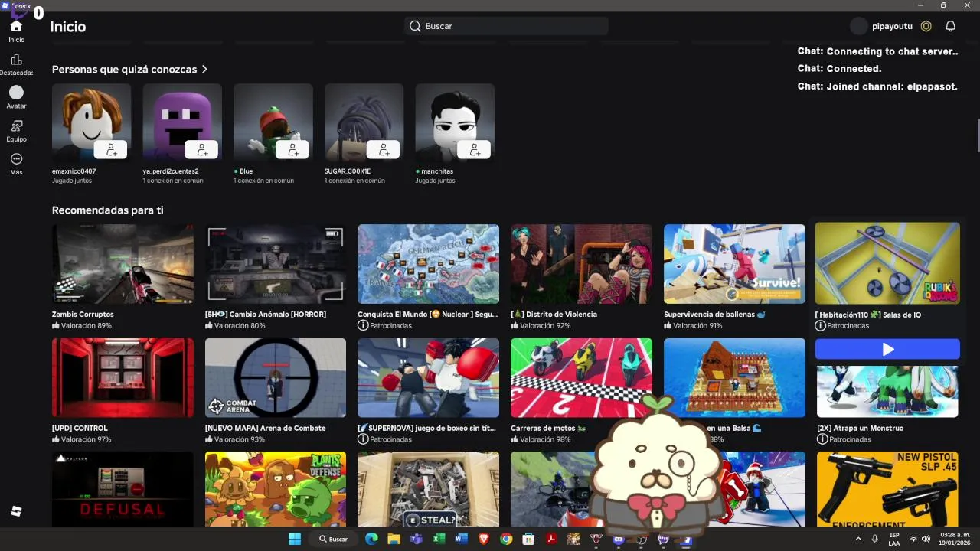Click info icon under Atrapa un Monstruo
The height and width of the screenshot is (551, 980).
click(x=822, y=439)
